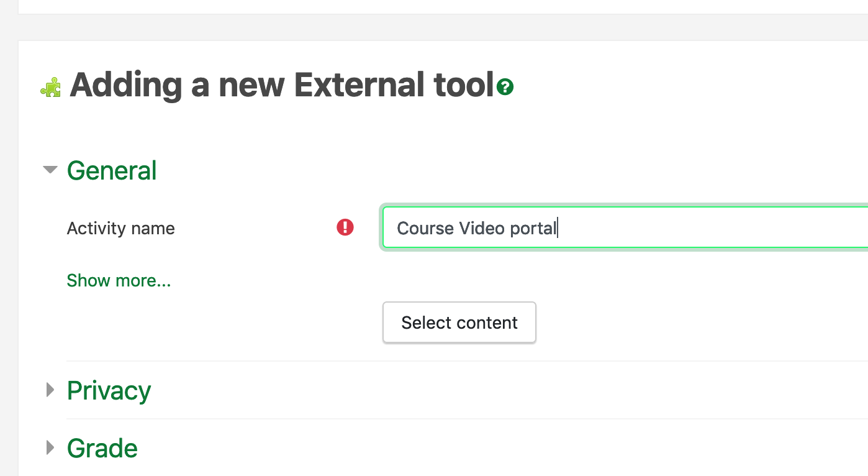Click the General section heading

click(112, 170)
